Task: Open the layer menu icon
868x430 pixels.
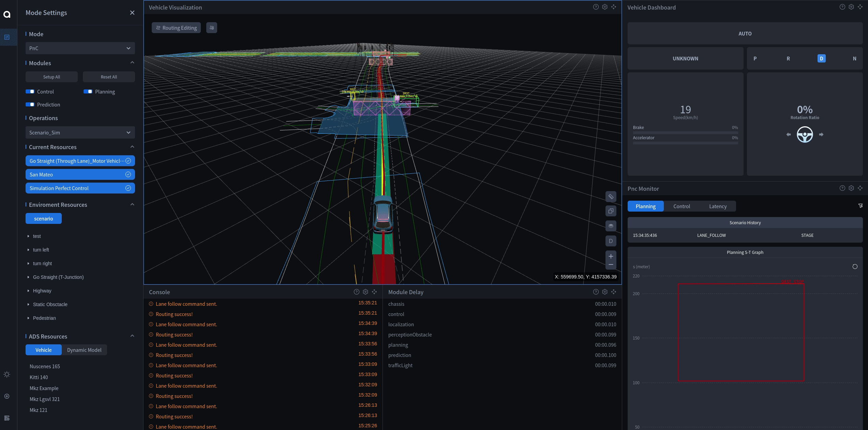Action: 611,226
